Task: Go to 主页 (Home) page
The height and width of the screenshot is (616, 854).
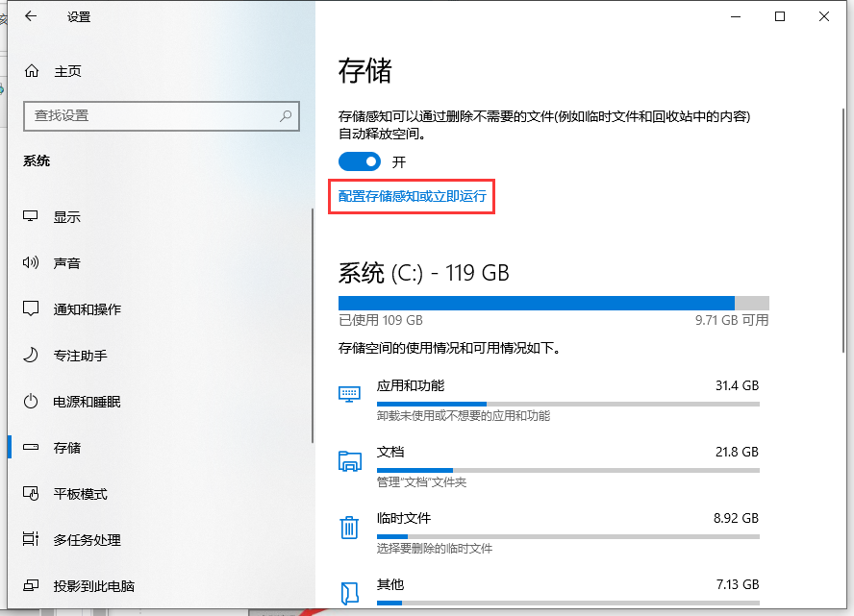Action: (x=54, y=71)
